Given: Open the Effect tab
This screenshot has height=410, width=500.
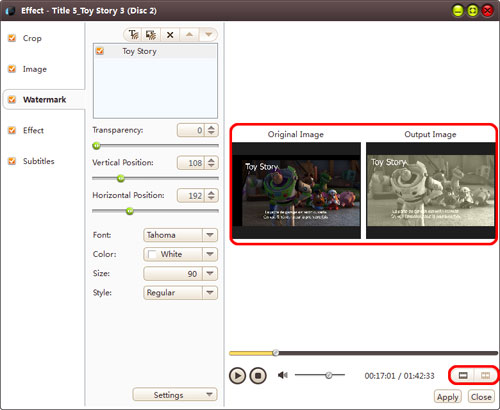Looking at the screenshot, I should pyautogui.click(x=33, y=130).
